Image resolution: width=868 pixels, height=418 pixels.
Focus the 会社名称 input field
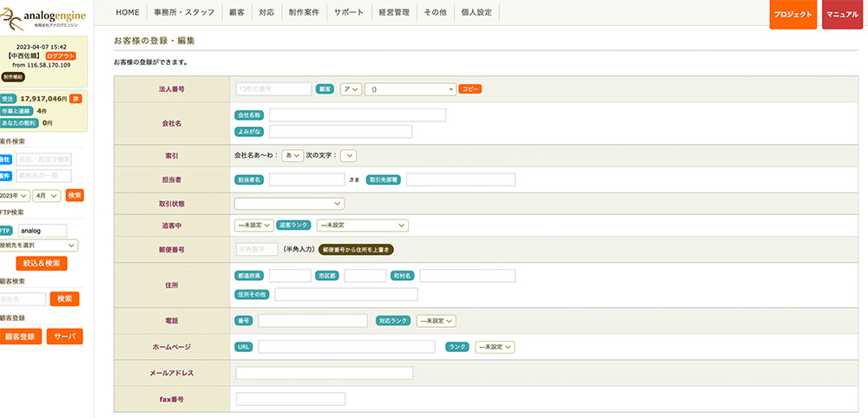[x=358, y=115]
